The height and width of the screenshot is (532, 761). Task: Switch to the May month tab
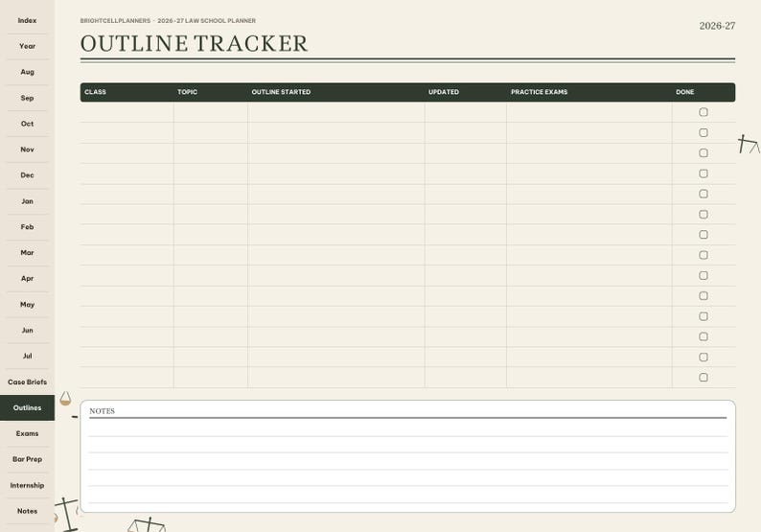pyautogui.click(x=27, y=305)
